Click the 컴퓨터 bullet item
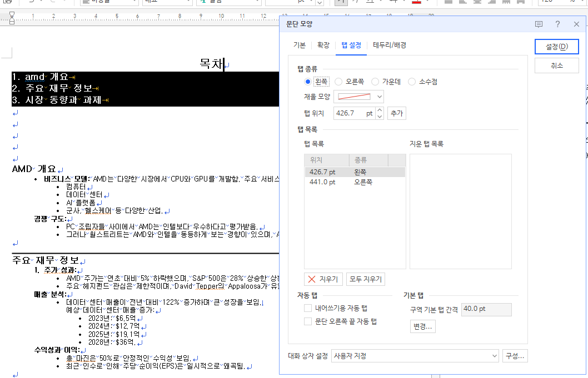Screen dimensions: 588x378 pyautogui.click(x=76, y=187)
